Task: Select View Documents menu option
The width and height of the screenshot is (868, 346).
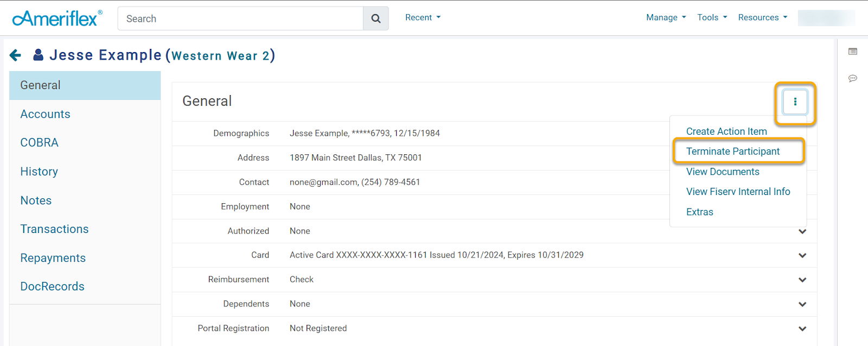Action: (723, 172)
